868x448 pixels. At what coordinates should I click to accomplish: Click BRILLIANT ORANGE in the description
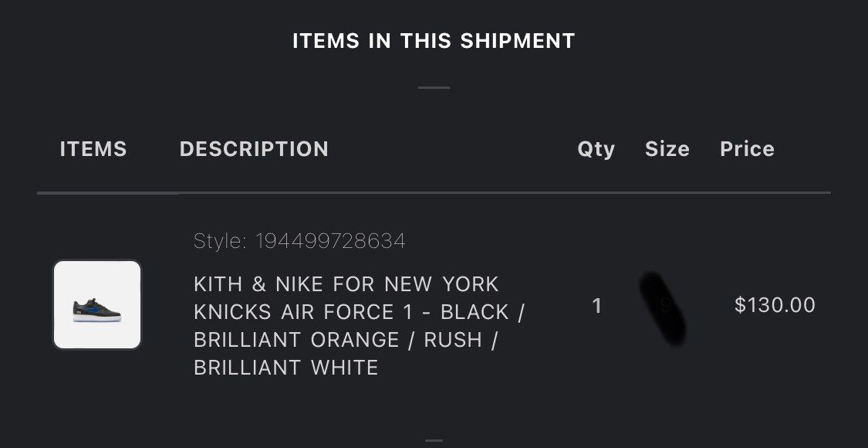pos(296,340)
